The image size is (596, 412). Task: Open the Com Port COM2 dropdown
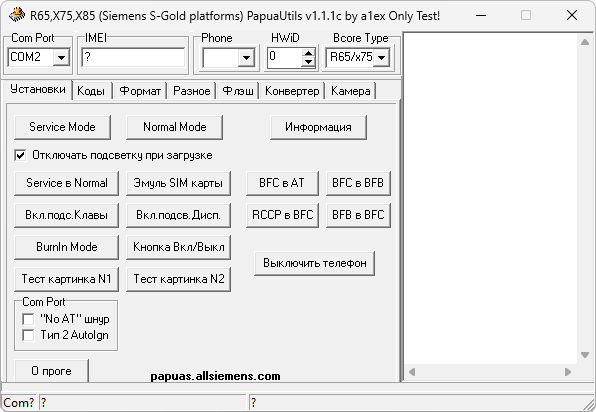coord(61,58)
